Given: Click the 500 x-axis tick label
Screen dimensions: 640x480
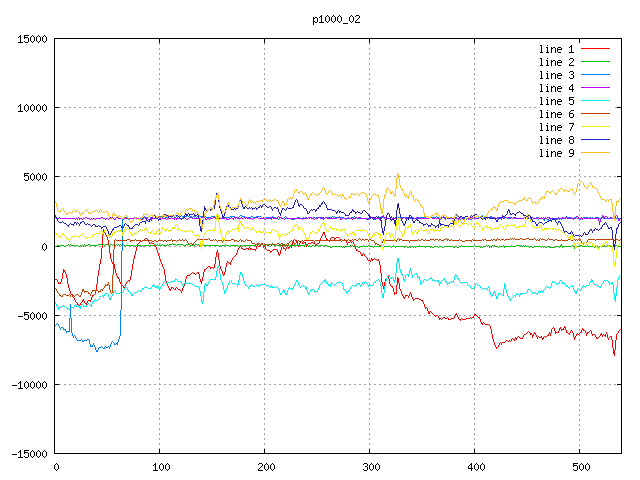Looking at the screenshot, I should [579, 467].
